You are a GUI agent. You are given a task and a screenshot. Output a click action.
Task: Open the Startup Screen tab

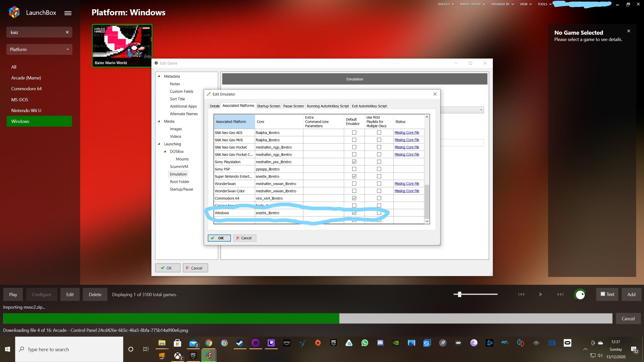(268, 106)
